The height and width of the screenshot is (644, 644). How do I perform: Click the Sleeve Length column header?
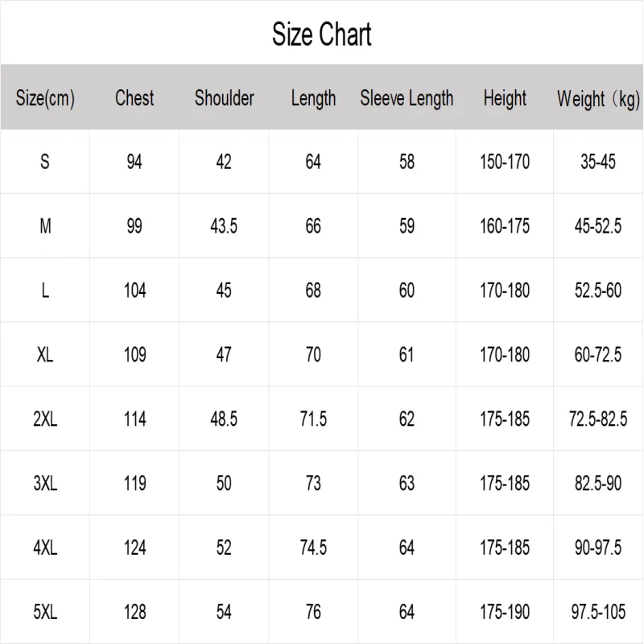tap(407, 98)
